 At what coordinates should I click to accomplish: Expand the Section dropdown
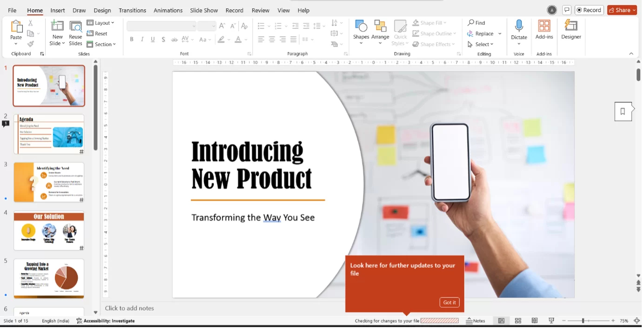pos(102,44)
